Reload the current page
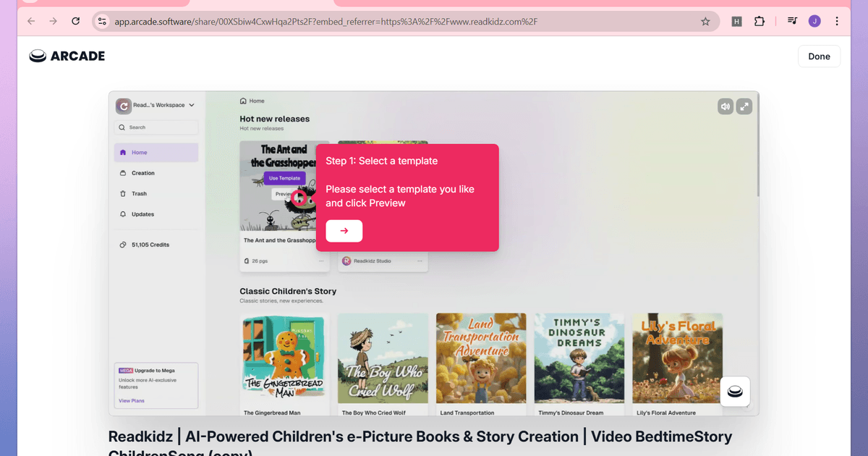868x456 pixels. (75, 21)
